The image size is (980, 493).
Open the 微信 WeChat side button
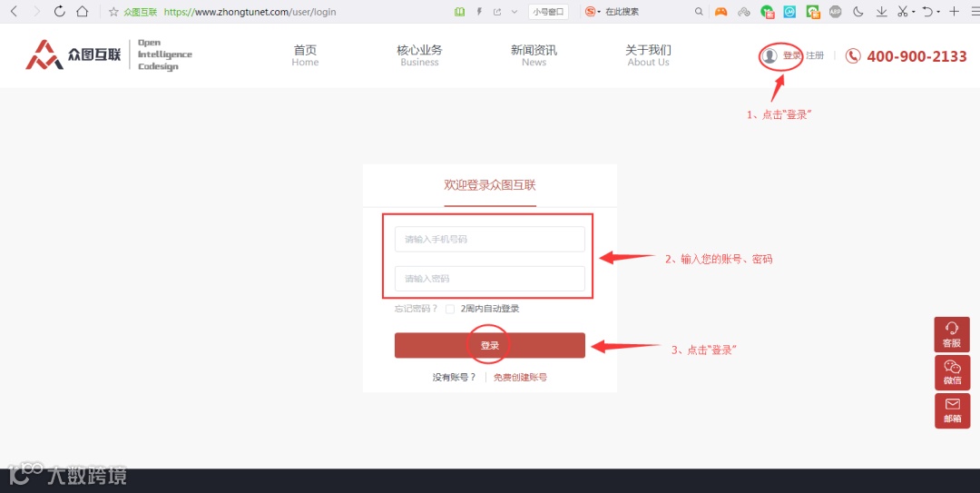tap(952, 373)
